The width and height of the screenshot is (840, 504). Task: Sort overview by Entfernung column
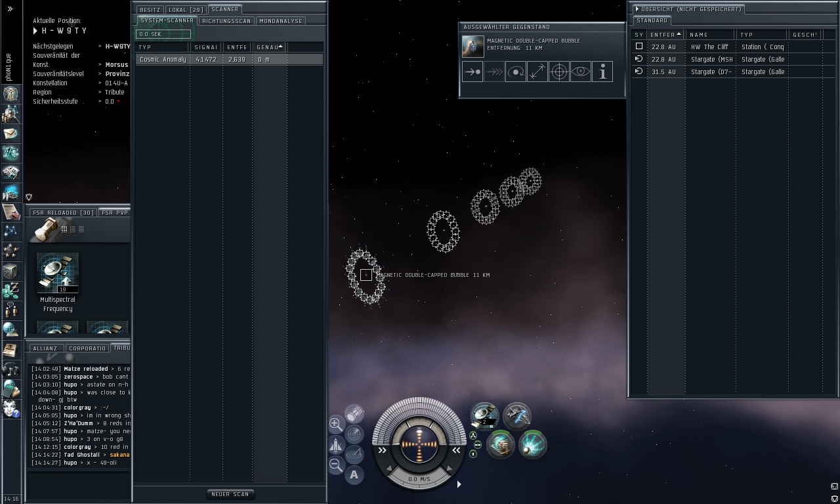[666, 35]
